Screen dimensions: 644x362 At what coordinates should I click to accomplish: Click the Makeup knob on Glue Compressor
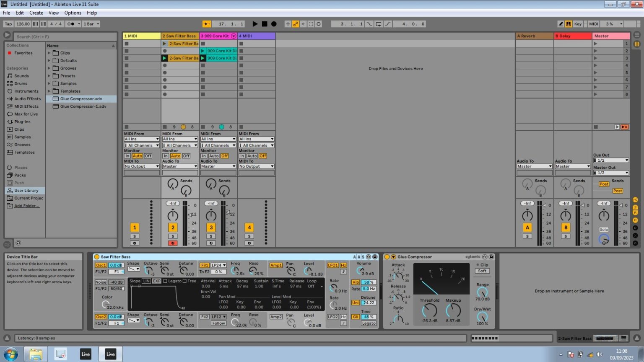click(453, 310)
